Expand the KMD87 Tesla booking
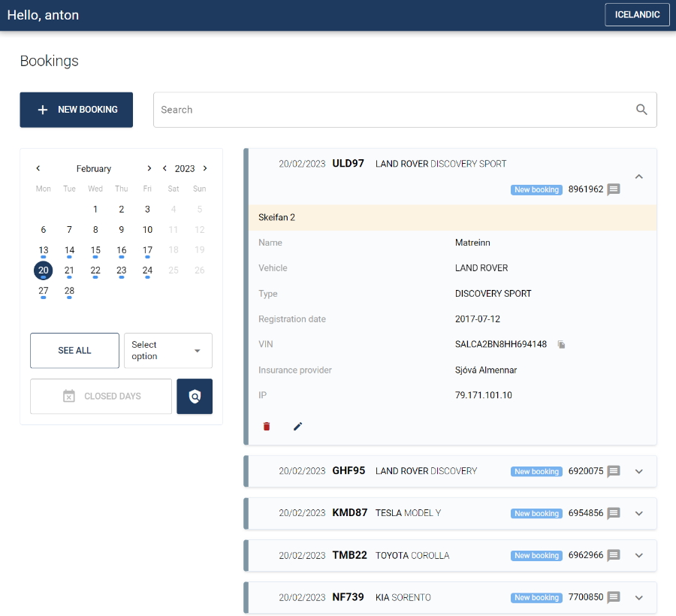This screenshot has width=676, height=616. tap(639, 513)
